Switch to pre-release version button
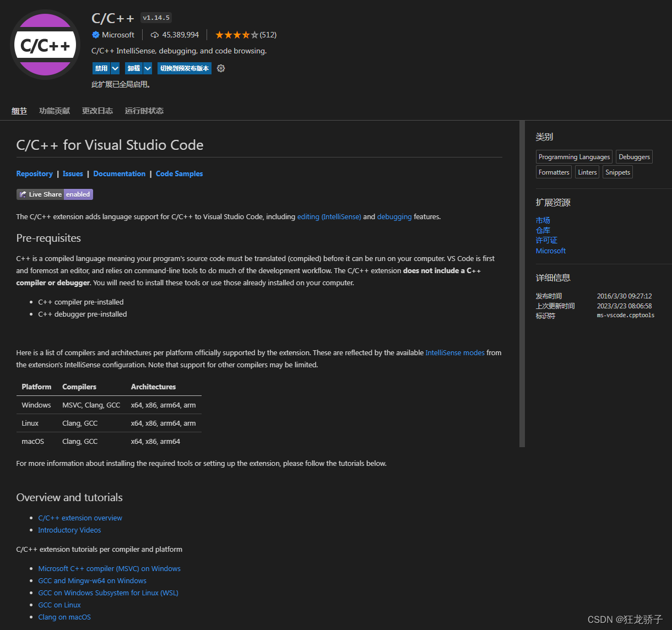Image resolution: width=672 pixels, height=630 pixels. [x=185, y=68]
